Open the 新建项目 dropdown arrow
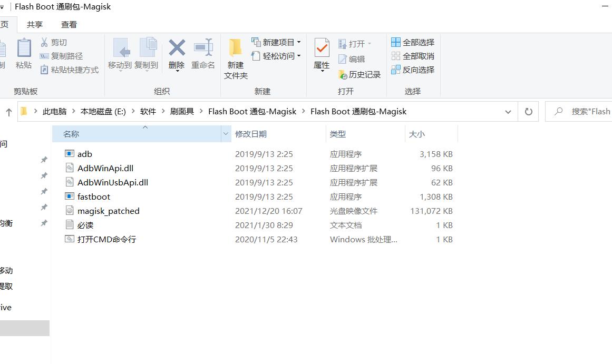Screen dimensions: 612x364 click(299, 42)
